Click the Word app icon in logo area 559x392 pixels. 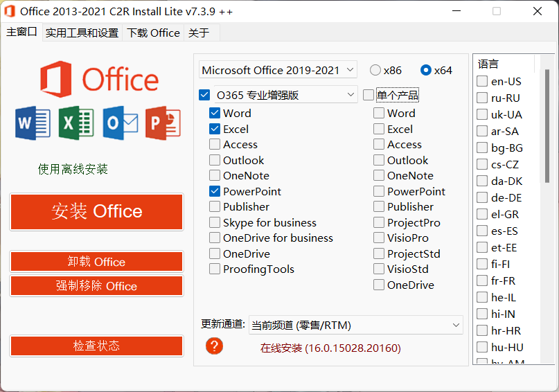(33, 123)
